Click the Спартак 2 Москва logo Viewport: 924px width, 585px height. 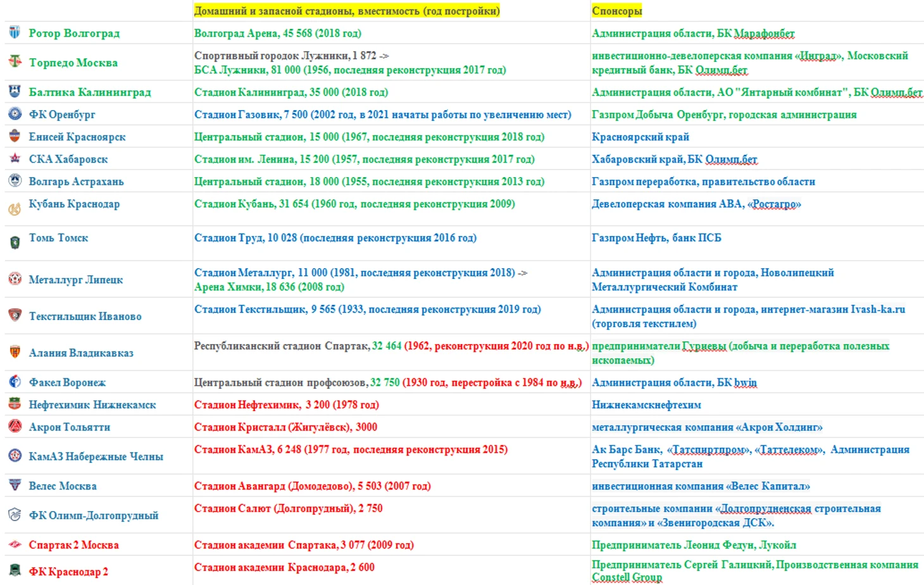pyautogui.click(x=15, y=544)
